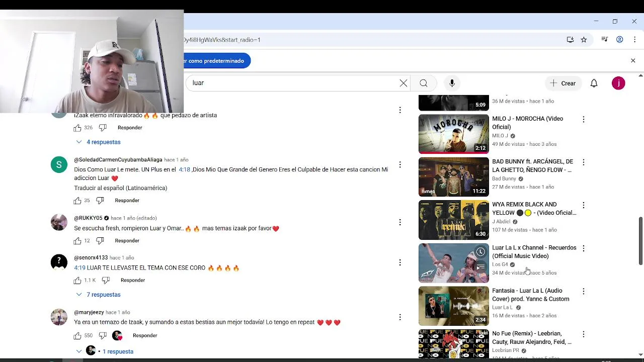Reply to SoledadCarmen's comment
Viewport: 644px width, 362px height.
127,201
